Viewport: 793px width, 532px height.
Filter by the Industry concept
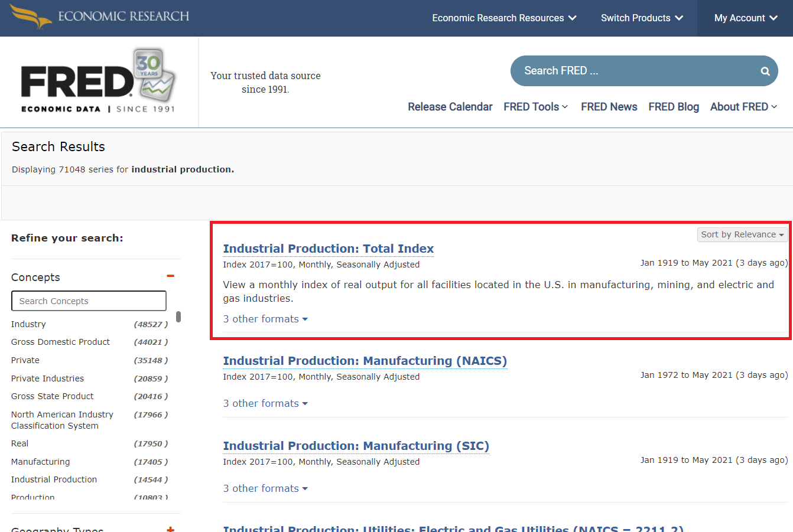pyautogui.click(x=28, y=324)
